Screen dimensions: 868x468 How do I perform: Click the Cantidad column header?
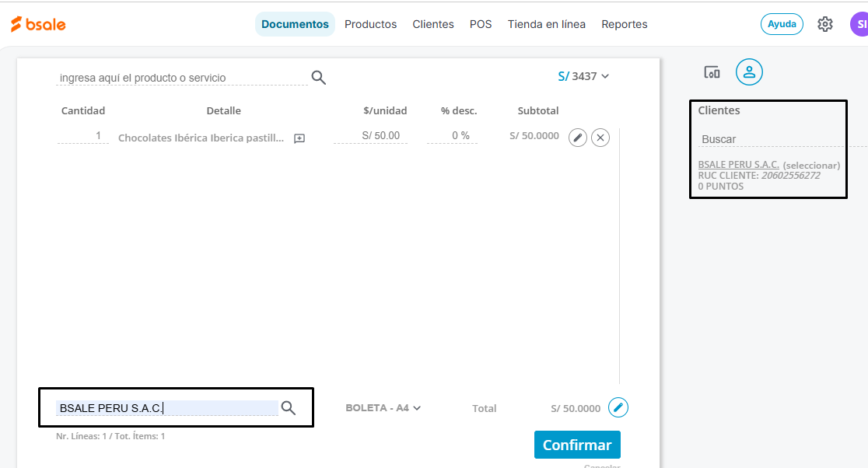tap(83, 110)
